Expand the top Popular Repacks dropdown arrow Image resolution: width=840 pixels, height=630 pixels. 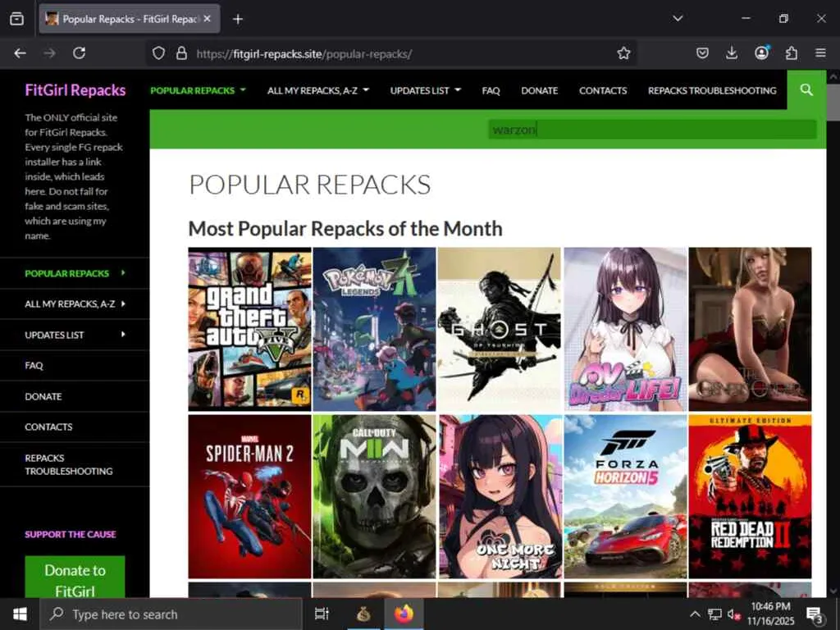[x=243, y=90]
